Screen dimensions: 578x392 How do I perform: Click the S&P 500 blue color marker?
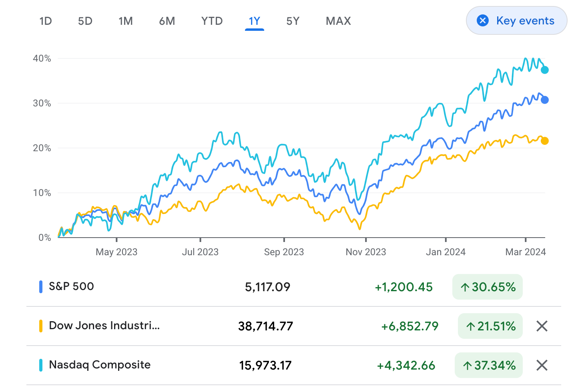click(x=41, y=287)
